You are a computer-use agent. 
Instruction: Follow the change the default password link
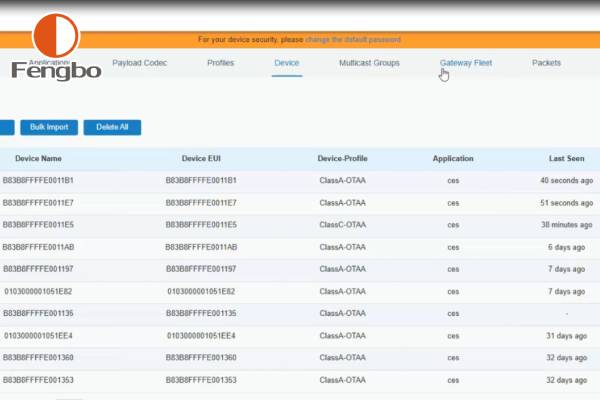[353, 39]
